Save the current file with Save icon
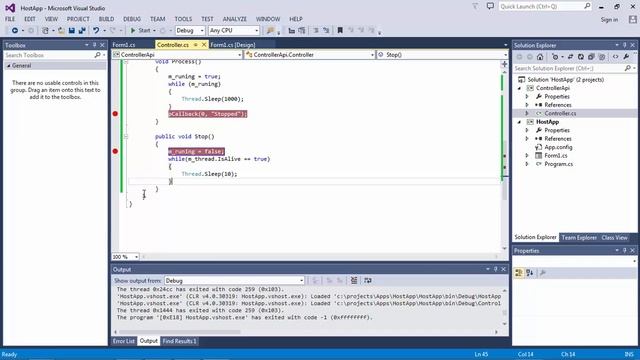 (x=71, y=31)
